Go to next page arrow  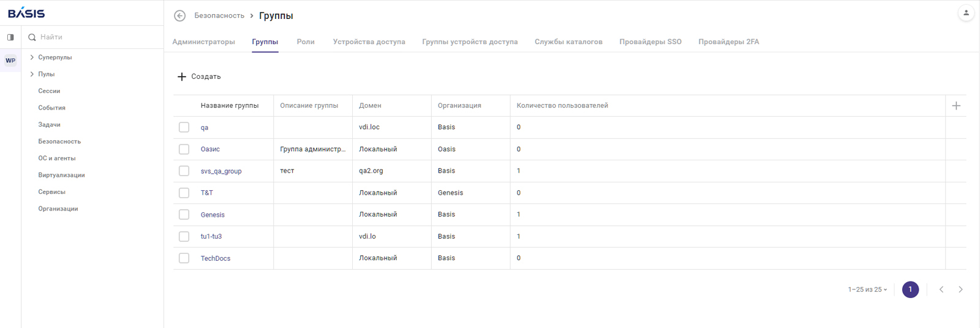pos(960,289)
